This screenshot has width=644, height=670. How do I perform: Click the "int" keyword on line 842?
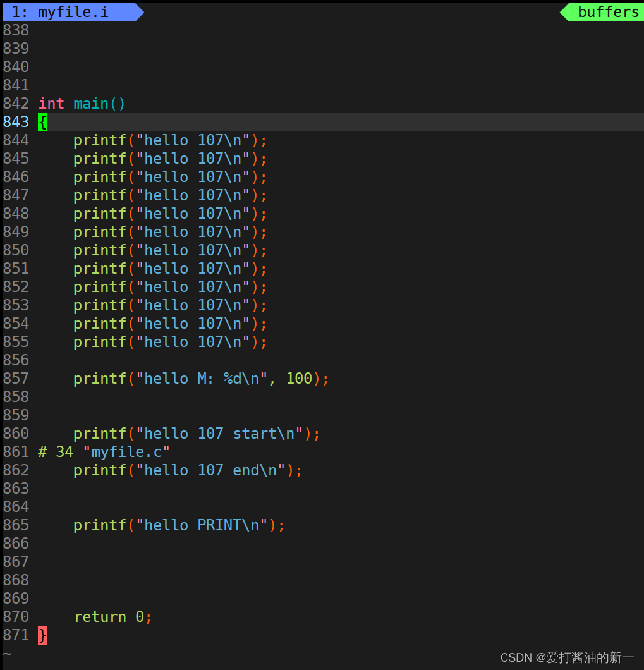[51, 104]
